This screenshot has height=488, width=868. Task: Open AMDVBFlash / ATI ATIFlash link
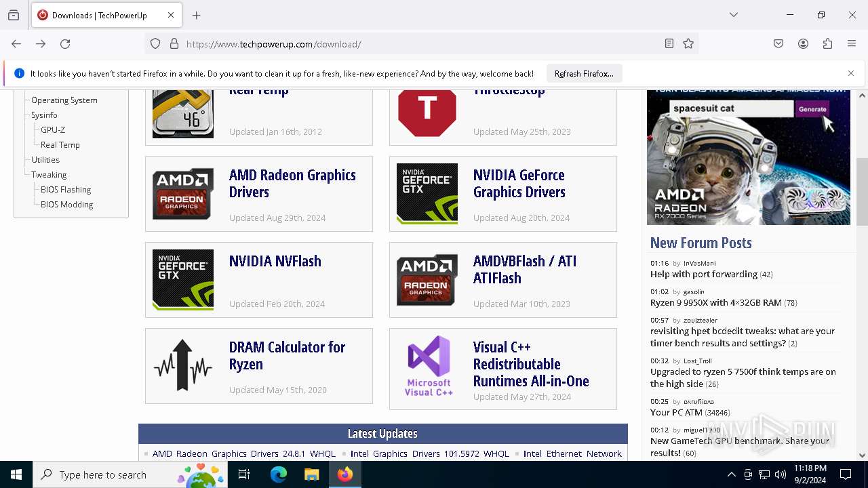(525, 270)
